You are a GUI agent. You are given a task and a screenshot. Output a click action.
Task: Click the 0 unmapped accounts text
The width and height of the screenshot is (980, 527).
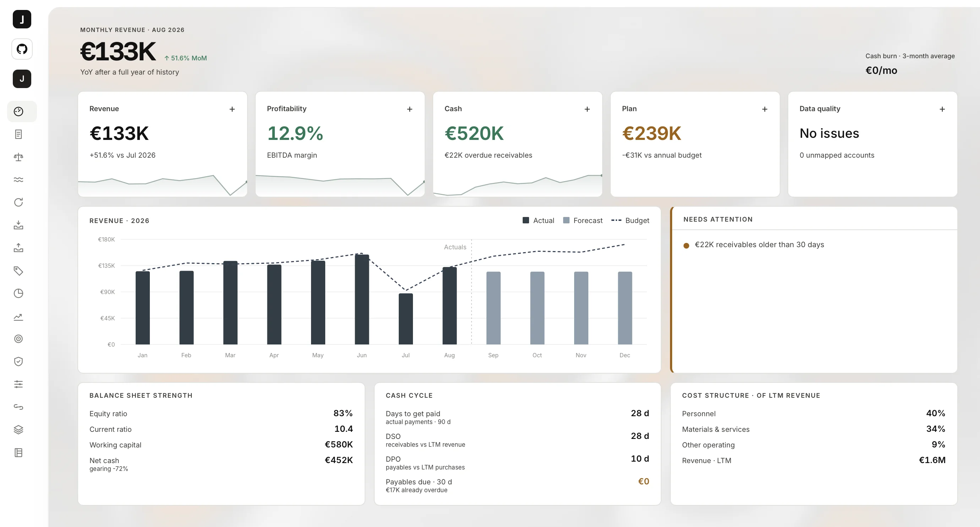(837, 155)
